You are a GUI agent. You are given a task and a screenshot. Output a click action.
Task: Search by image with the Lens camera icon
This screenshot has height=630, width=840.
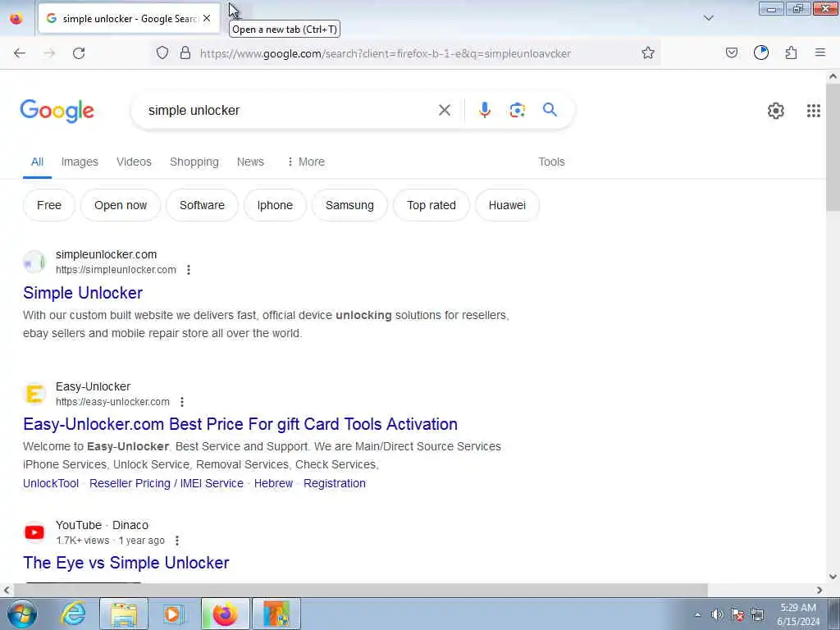[517, 110]
